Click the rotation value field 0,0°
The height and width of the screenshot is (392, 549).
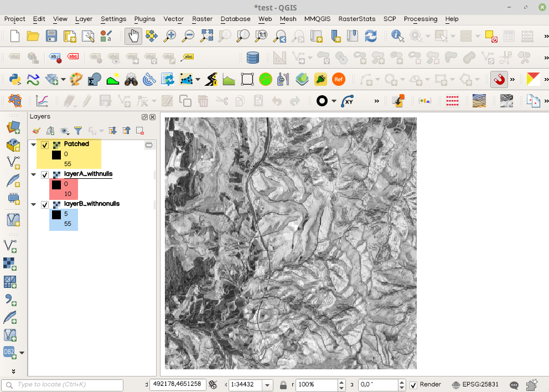pyautogui.click(x=378, y=385)
